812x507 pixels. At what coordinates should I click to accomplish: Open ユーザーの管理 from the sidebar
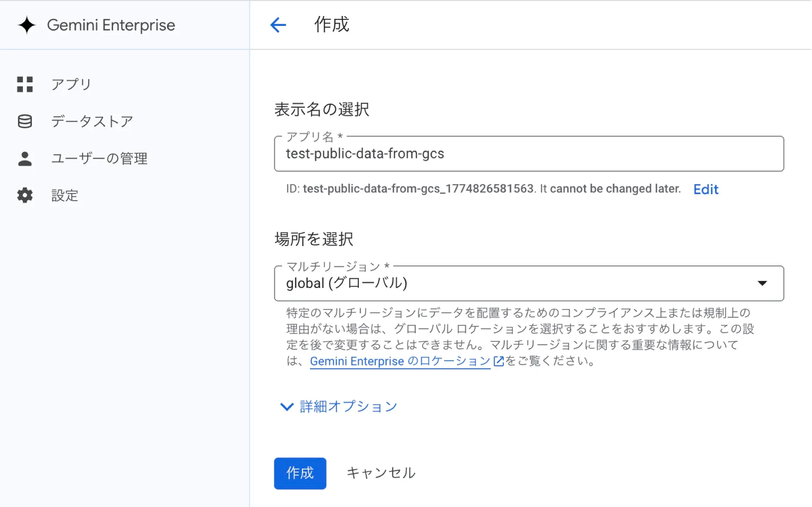point(99,159)
